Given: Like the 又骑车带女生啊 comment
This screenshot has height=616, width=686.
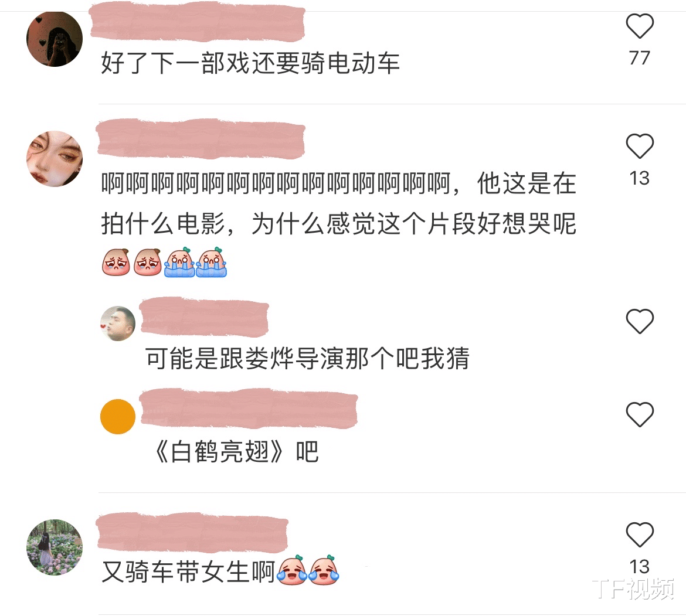Looking at the screenshot, I should (640, 535).
